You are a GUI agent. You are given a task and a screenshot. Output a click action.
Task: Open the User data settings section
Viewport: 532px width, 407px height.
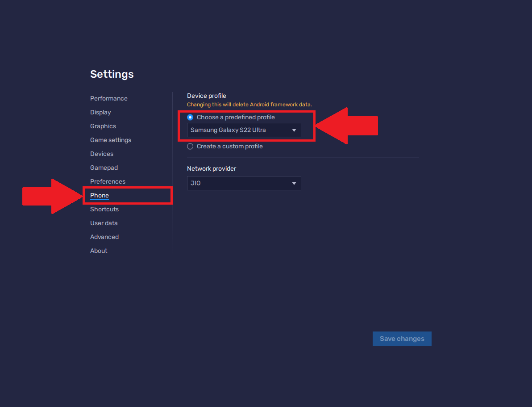pyautogui.click(x=104, y=223)
